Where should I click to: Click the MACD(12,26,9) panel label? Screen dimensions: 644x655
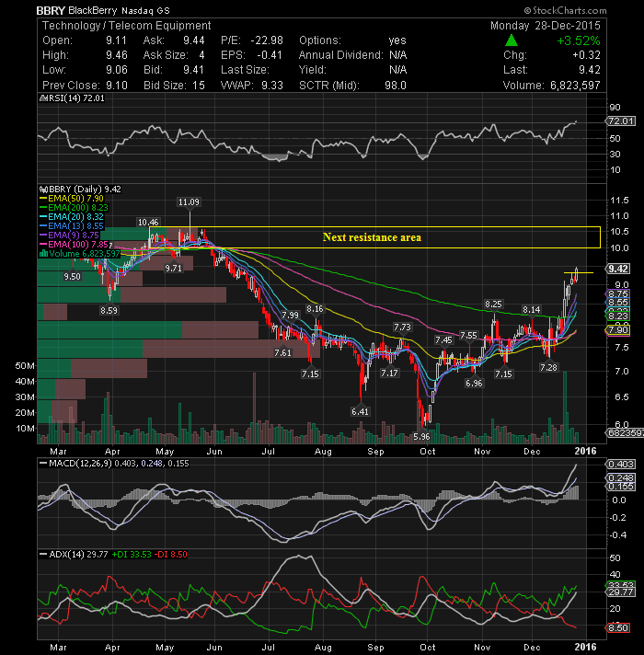tap(80, 464)
